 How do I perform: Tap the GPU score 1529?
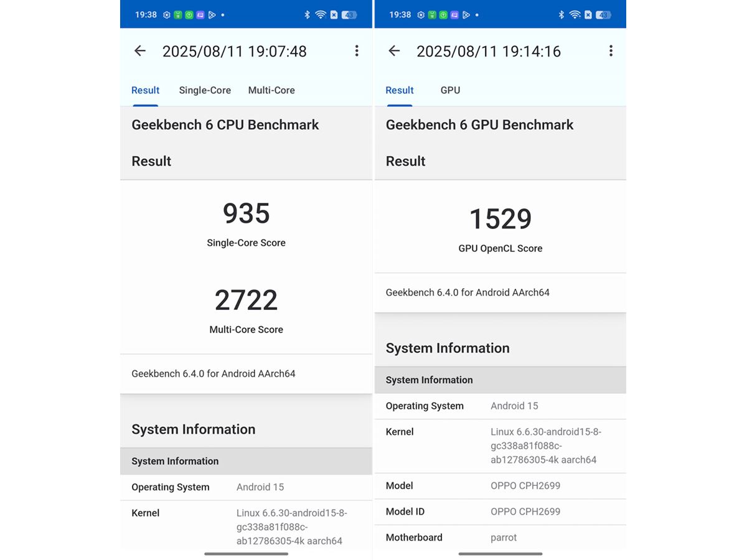click(500, 218)
